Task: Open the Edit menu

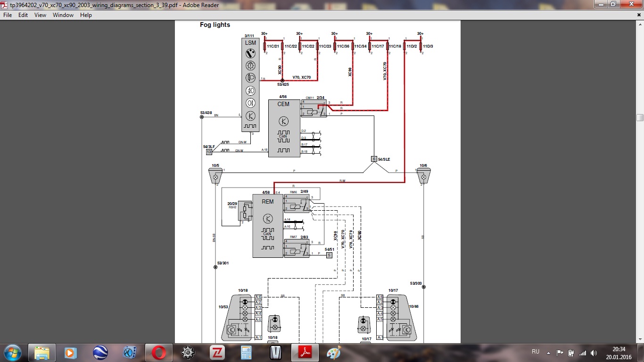Action: pos(23,15)
